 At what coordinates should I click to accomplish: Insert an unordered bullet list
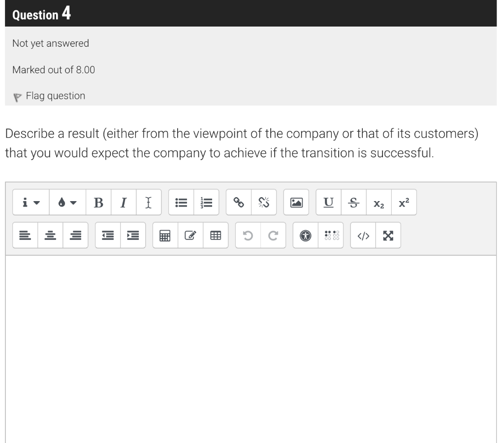[181, 202]
